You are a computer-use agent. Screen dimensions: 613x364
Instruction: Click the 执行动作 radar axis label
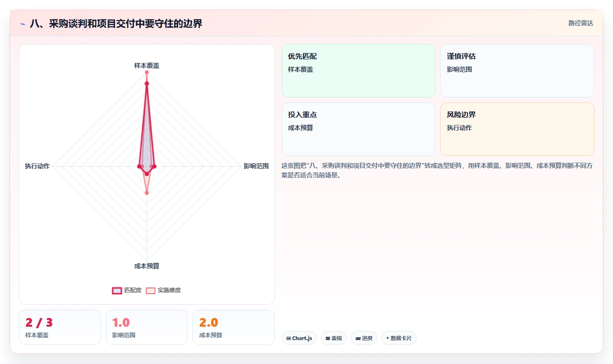coord(37,166)
